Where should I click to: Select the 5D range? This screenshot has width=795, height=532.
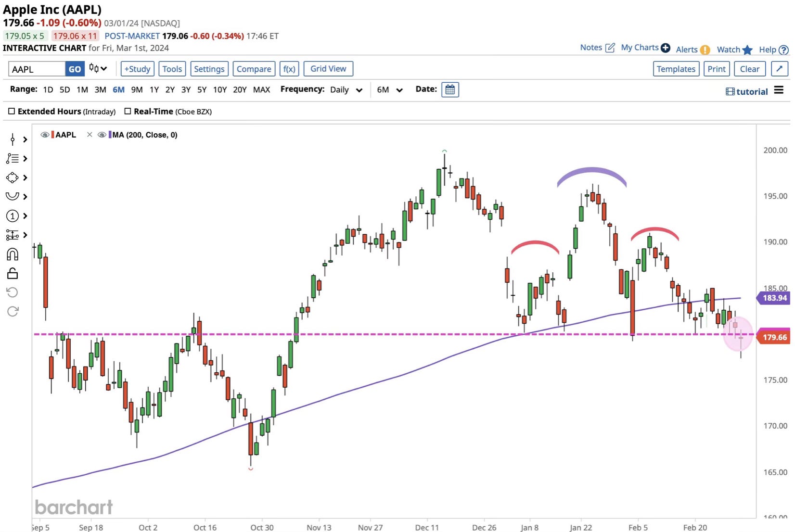65,89
